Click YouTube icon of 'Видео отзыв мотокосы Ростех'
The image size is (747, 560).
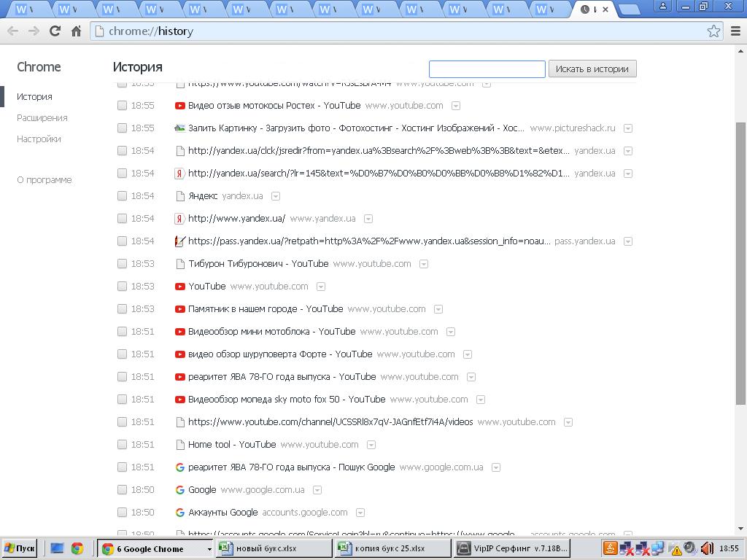click(x=179, y=106)
